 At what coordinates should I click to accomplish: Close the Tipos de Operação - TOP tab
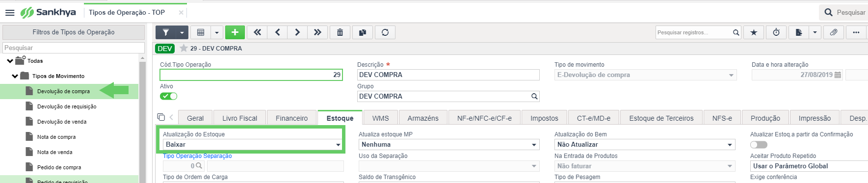[x=181, y=12]
